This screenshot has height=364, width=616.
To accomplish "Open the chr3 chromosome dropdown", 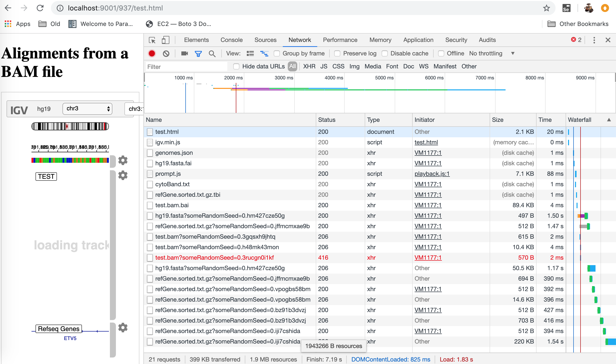I will point(87,109).
